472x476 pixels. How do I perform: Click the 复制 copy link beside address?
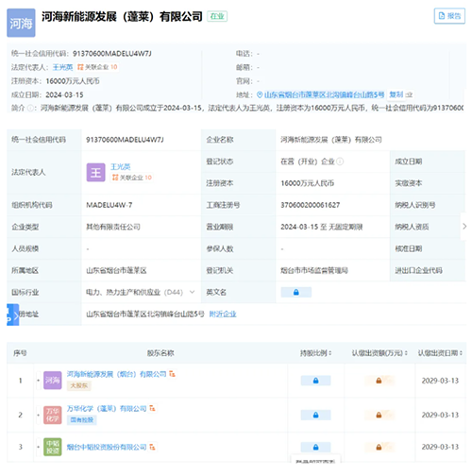[x=396, y=94]
